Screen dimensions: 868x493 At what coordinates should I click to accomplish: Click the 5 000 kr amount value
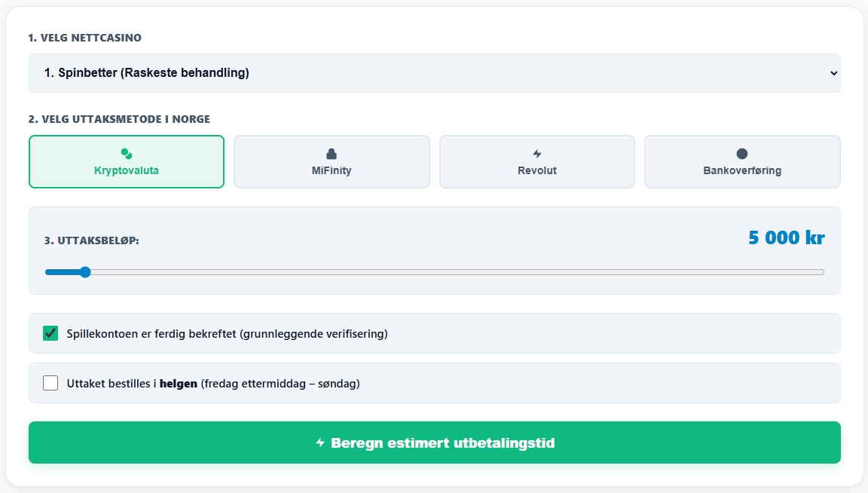pos(786,237)
